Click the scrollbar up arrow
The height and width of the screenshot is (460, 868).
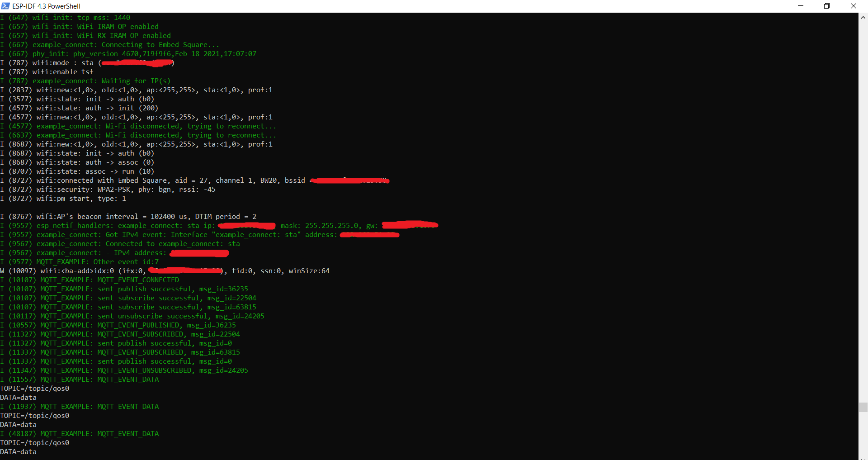pos(863,18)
